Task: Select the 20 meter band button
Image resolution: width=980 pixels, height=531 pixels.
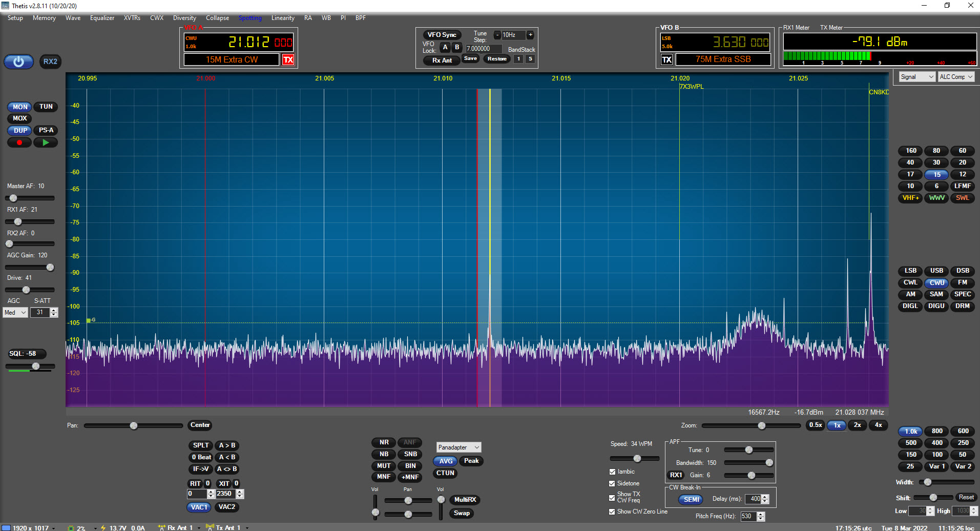Action: [962, 162]
